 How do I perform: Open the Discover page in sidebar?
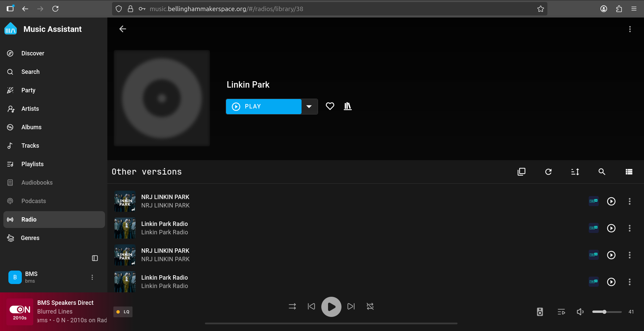(x=54, y=53)
